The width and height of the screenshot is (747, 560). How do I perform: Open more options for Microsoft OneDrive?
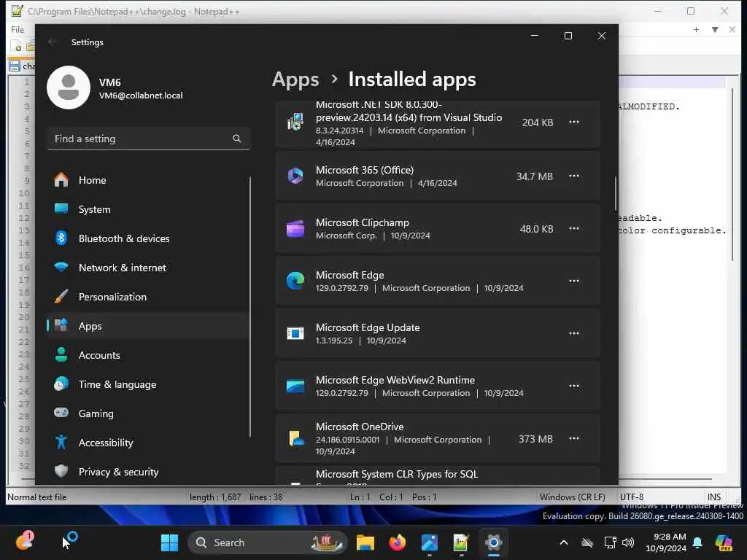[x=574, y=438]
